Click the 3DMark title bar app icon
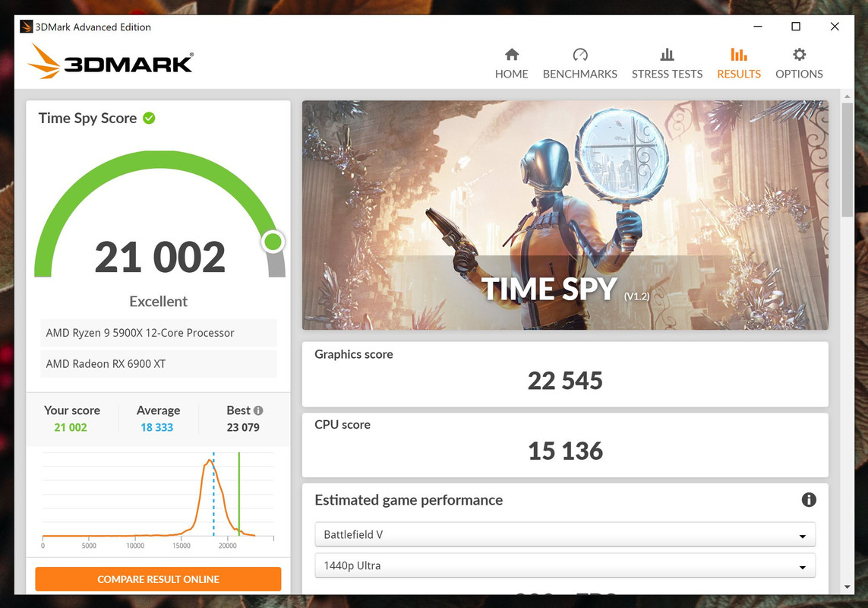Viewport: 868px width, 608px height. [26, 27]
